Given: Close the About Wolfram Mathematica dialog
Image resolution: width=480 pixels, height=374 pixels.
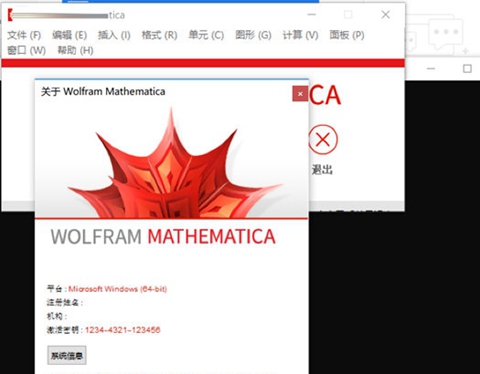Looking at the screenshot, I should point(300,94).
